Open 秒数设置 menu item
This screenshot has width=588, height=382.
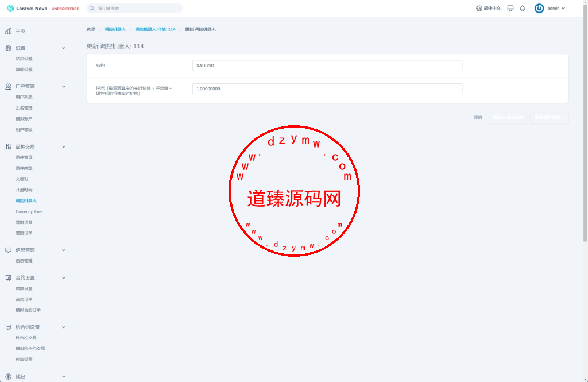[x=24, y=360]
